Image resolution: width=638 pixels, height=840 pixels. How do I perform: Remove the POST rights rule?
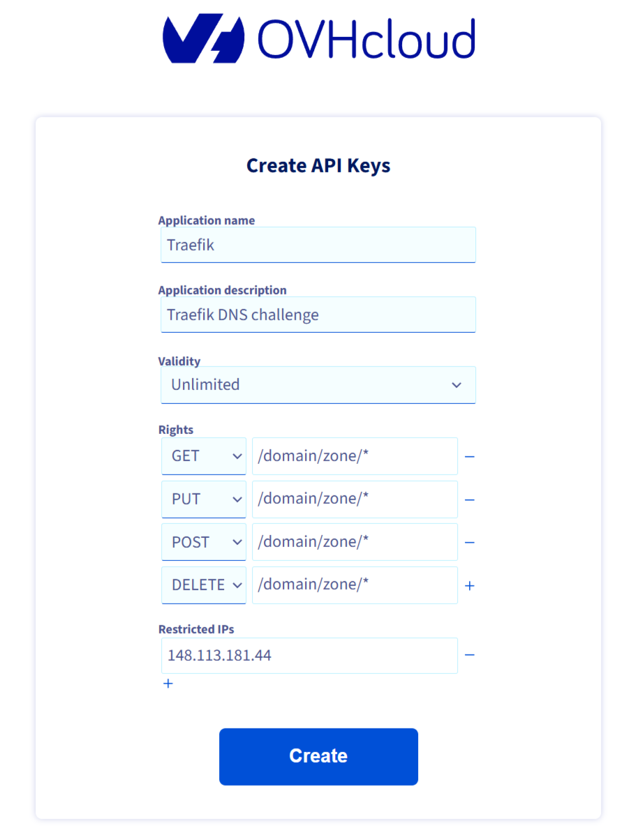[469, 542]
